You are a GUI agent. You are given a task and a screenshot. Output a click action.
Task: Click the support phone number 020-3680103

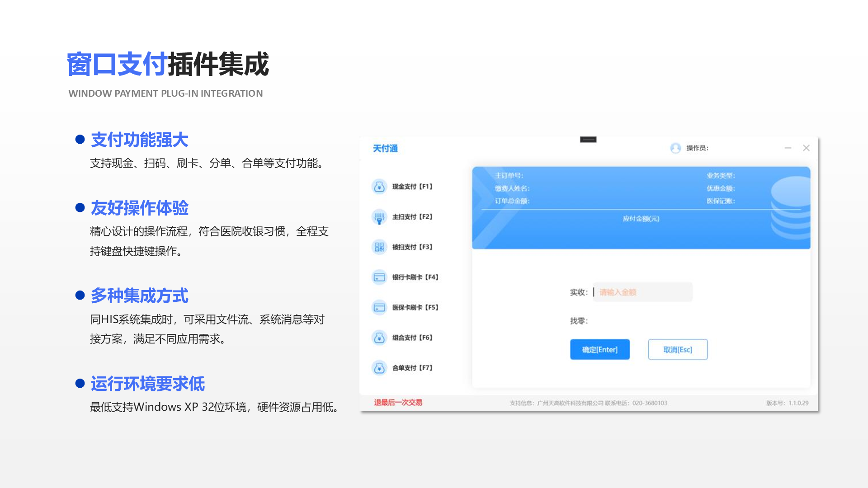pyautogui.click(x=649, y=403)
